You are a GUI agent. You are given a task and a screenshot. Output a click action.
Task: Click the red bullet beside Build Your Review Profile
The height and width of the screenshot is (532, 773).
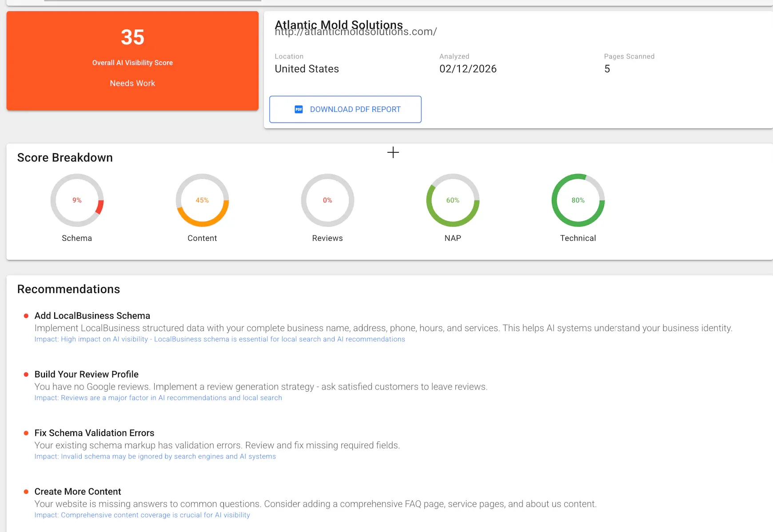pos(26,374)
